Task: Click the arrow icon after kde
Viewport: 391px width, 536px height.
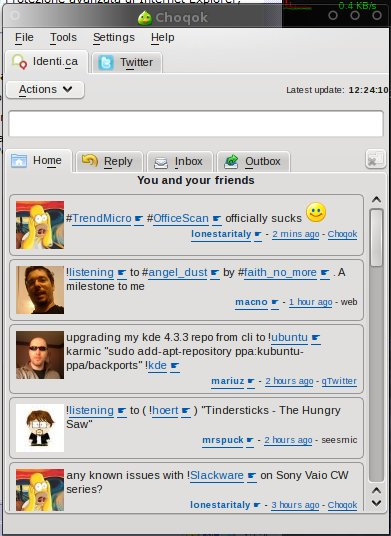Action: pyautogui.click(x=175, y=366)
